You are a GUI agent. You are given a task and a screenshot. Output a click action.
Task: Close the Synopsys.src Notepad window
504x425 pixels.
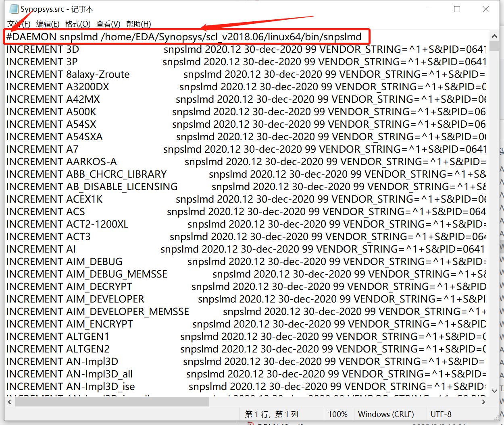[x=485, y=9]
